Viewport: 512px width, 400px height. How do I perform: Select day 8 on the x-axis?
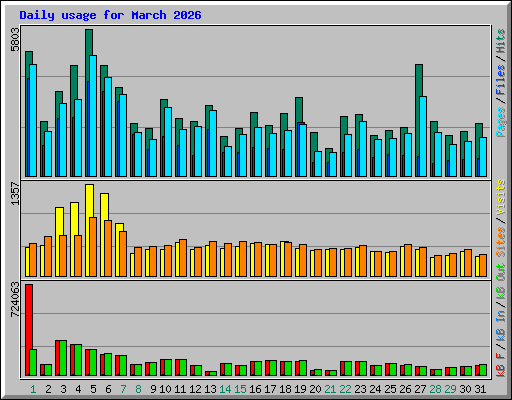(x=138, y=389)
